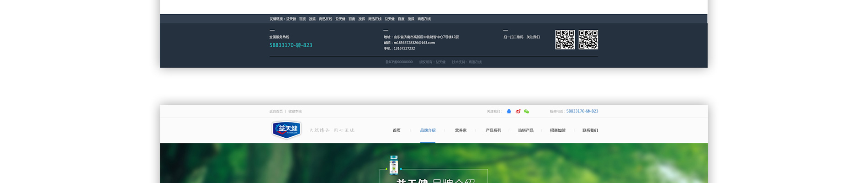Click the 天然臻品 用心呈现 slogan

(x=332, y=130)
